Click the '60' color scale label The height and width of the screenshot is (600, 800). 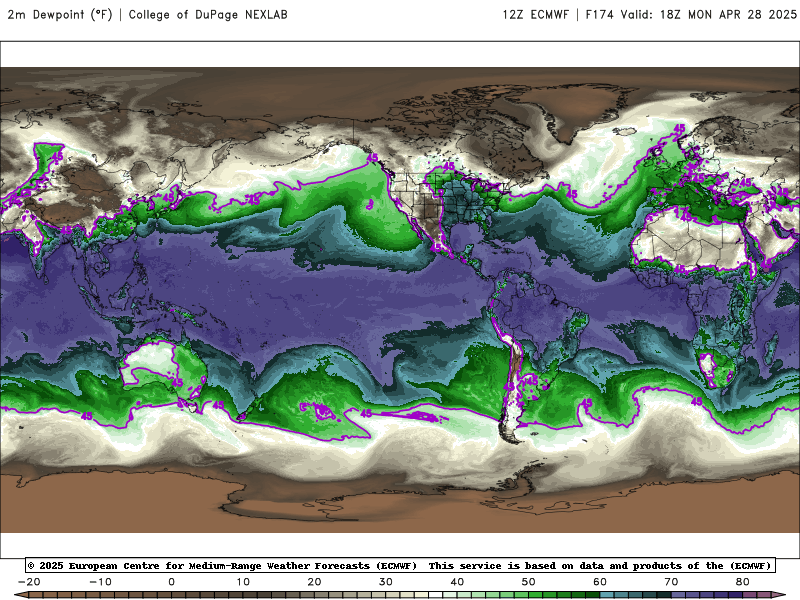click(x=600, y=582)
